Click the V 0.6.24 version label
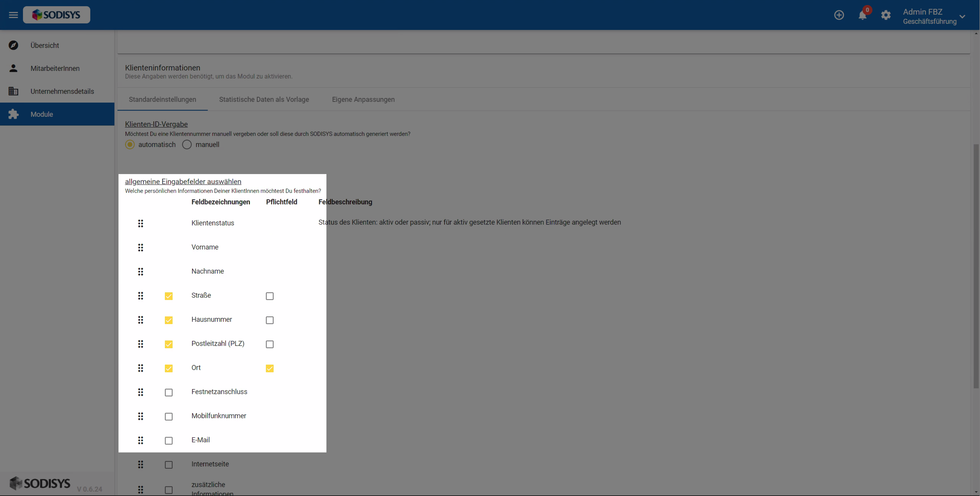980x496 pixels. coord(89,489)
